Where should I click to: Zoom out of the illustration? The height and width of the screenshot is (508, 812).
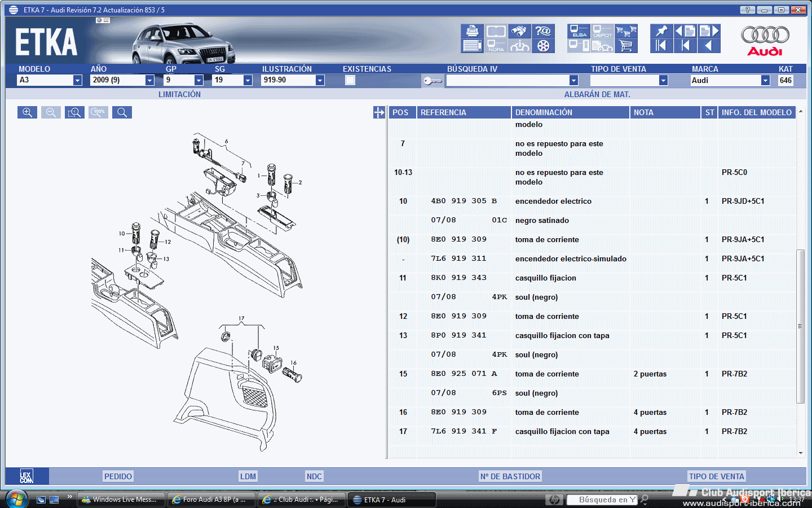51,112
